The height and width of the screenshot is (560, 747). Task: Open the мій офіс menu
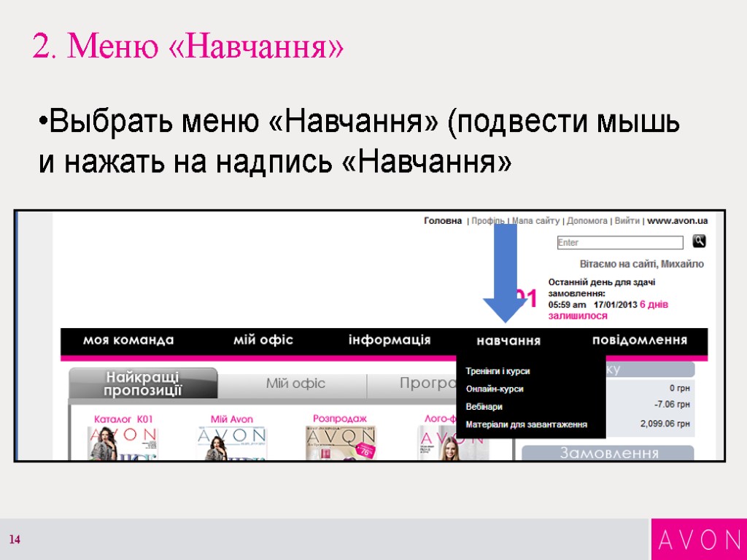click(x=263, y=340)
